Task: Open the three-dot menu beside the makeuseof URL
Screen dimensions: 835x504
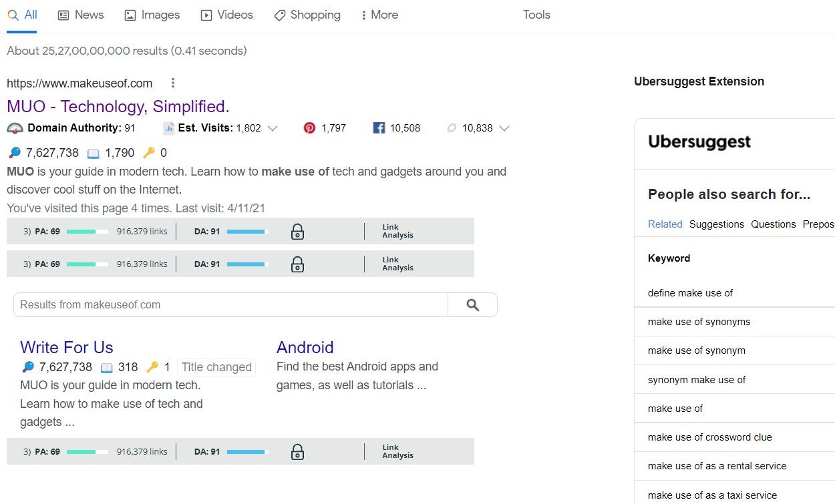Action: click(x=172, y=83)
